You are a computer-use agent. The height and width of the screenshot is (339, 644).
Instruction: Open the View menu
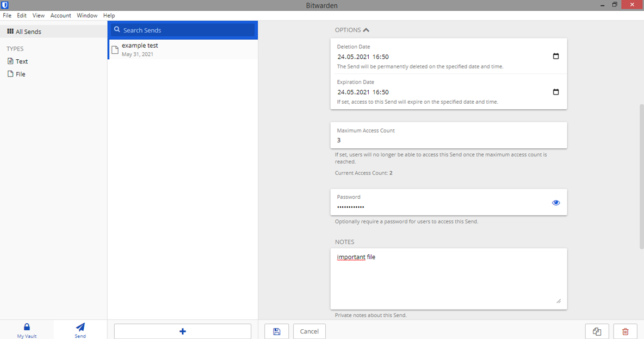[38, 16]
